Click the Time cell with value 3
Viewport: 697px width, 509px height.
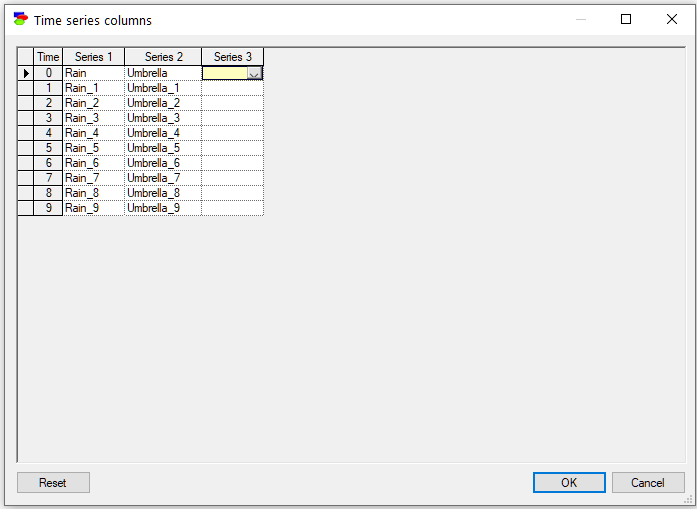[48, 118]
